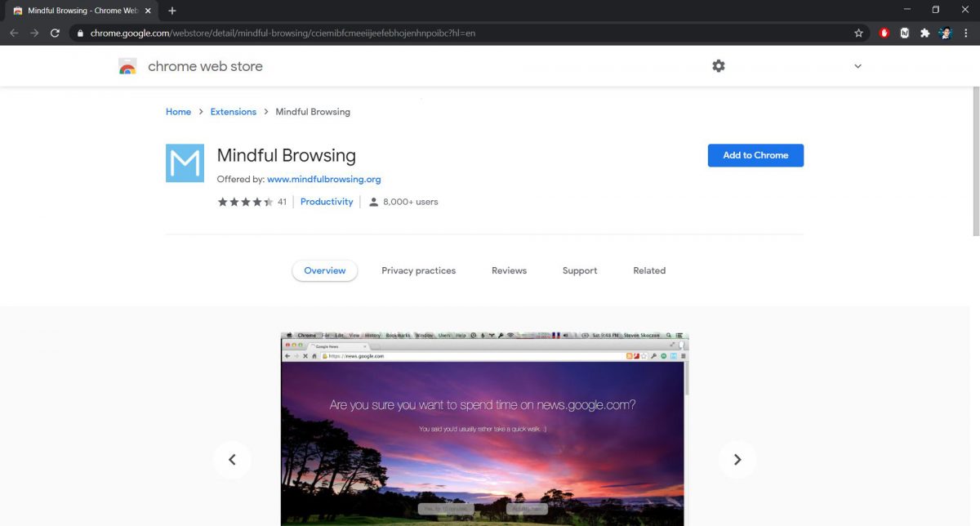Open Chrome's three-dot menu
This screenshot has width=980, height=526.
pyautogui.click(x=965, y=33)
